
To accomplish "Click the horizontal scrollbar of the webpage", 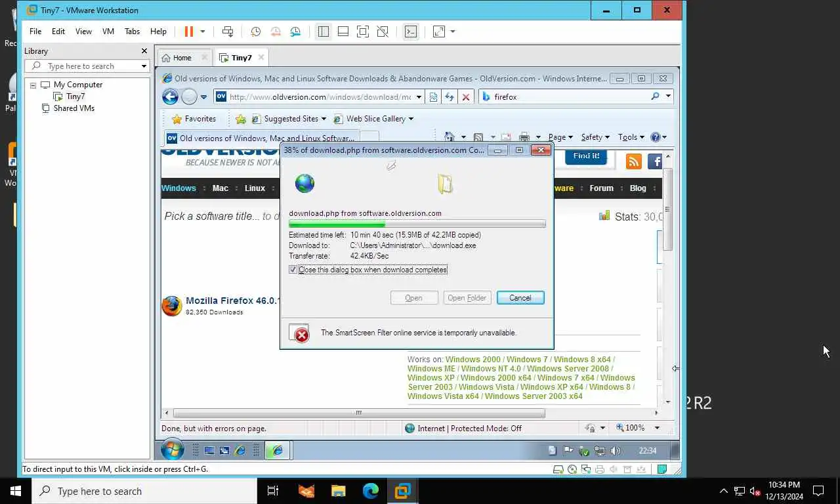I will tap(359, 413).
